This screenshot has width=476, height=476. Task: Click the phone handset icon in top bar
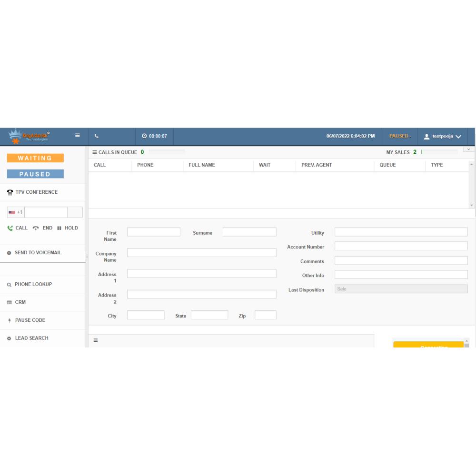click(x=97, y=136)
